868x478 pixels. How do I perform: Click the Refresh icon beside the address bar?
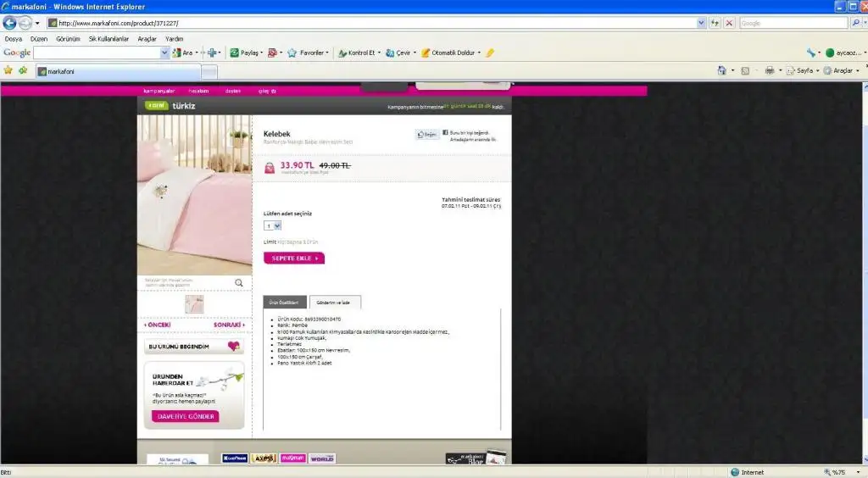pyautogui.click(x=715, y=23)
